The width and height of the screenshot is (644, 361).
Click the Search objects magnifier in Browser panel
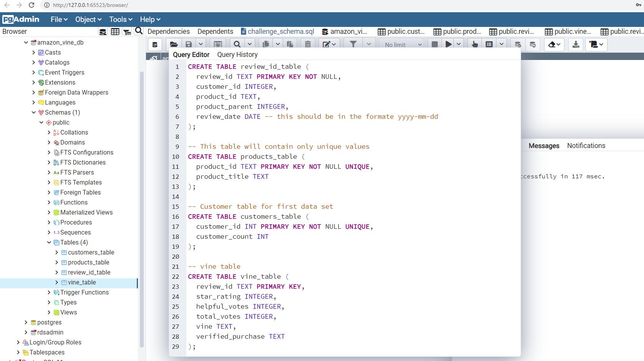click(x=138, y=31)
